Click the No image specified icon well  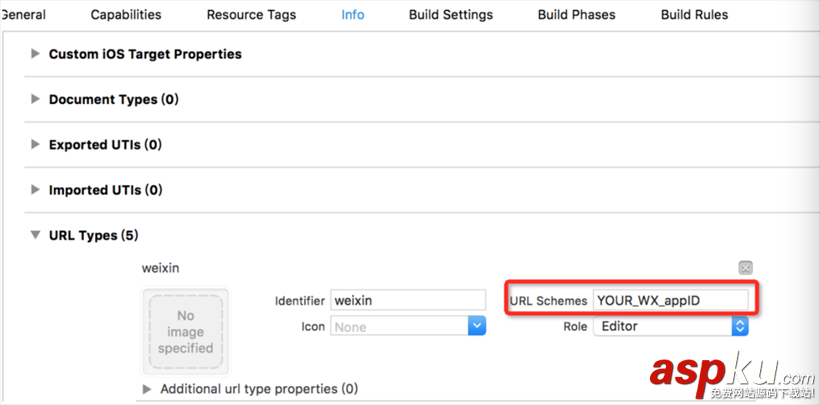click(185, 332)
